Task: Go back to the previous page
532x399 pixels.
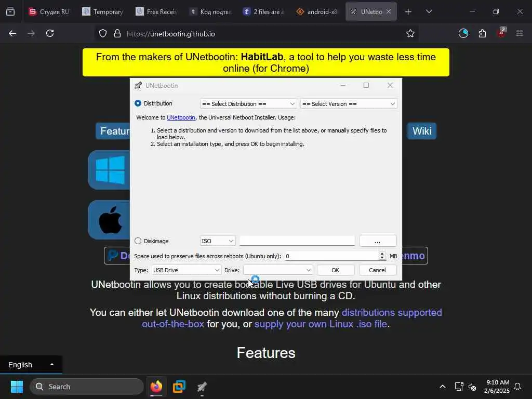Action: tap(12, 33)
